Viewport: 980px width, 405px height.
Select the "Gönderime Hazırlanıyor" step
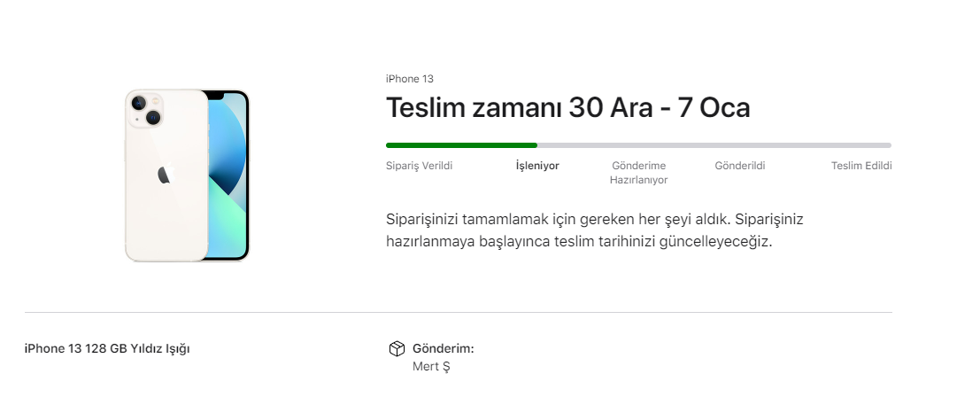638,173
